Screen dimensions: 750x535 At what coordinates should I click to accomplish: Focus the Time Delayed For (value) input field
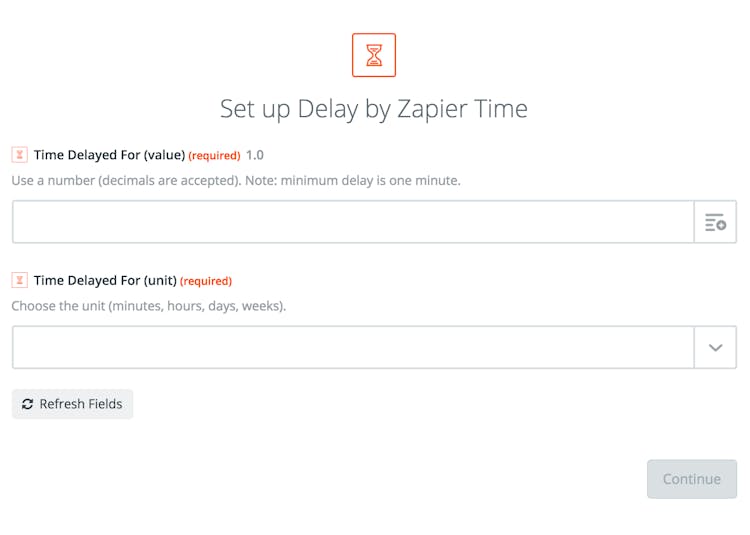(353, 222)
